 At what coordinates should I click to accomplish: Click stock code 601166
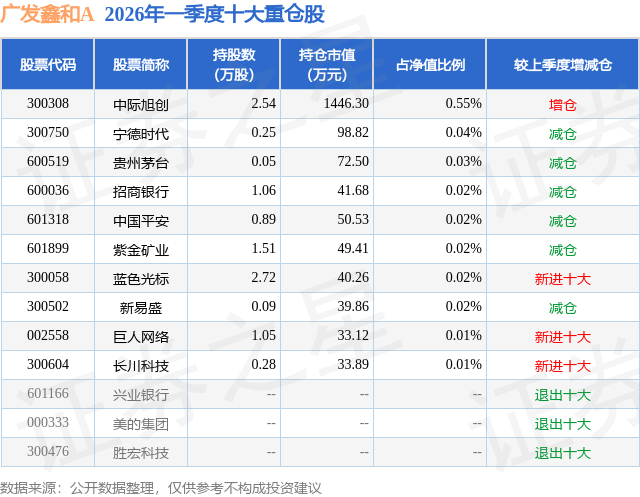pyautogui.click(x=48, y=393)
